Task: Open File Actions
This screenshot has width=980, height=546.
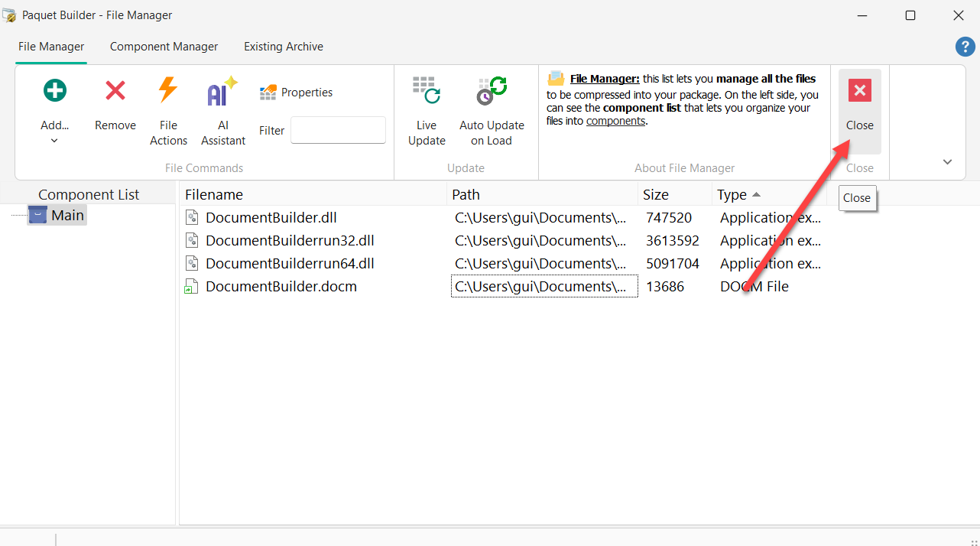Action: [168, 111]
